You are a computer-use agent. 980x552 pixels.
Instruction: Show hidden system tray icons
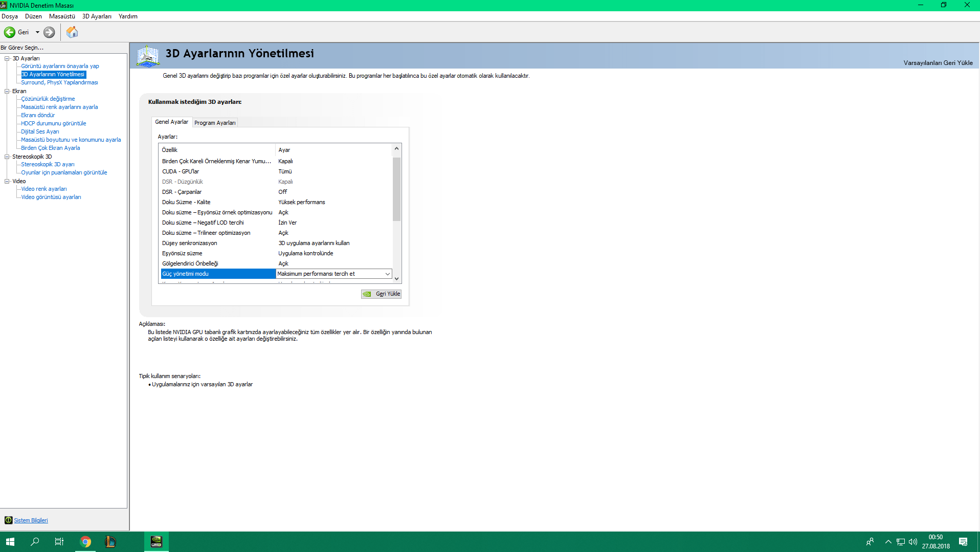(x=888, y=542)
